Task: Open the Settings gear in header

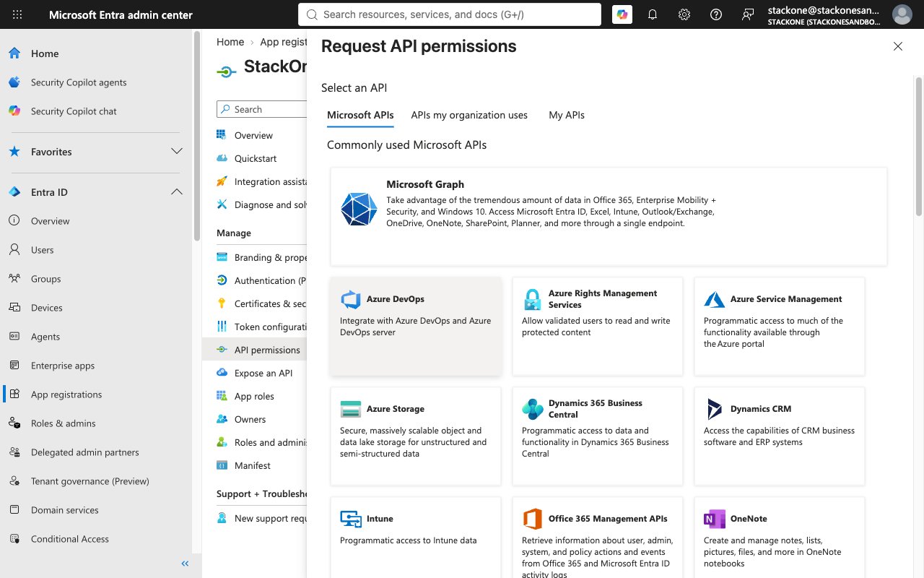Action: tap(684, 14)
